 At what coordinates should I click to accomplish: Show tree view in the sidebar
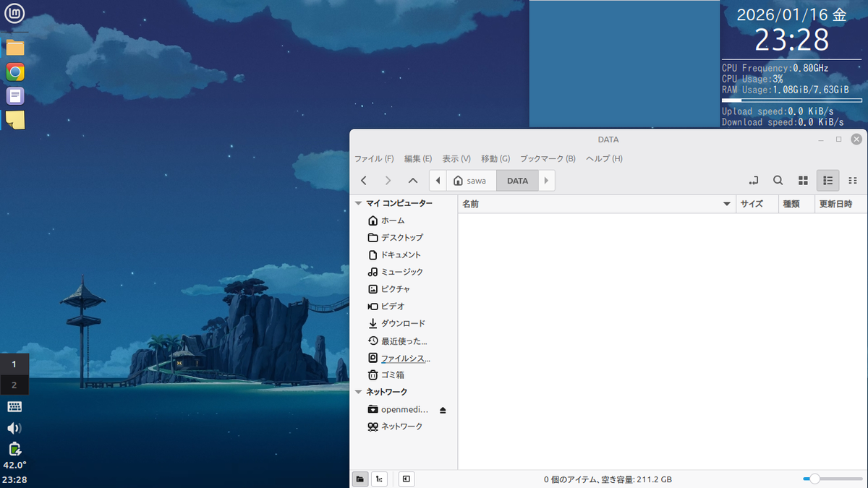pyautogui.click(x=379, y=479)
